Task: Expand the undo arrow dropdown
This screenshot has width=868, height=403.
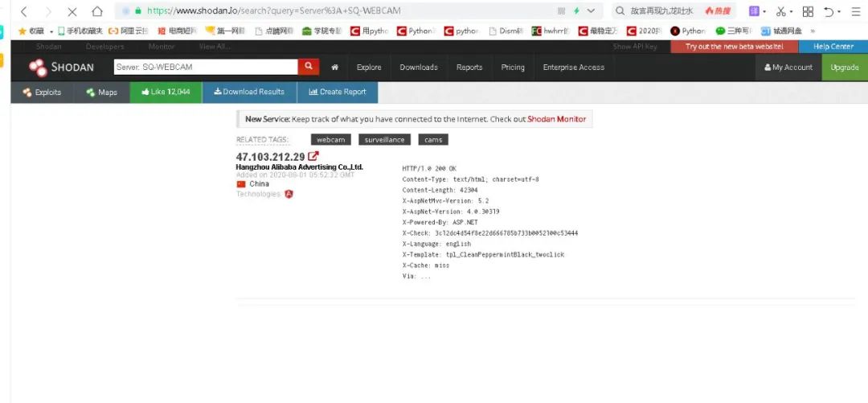Action: point(839,11)
